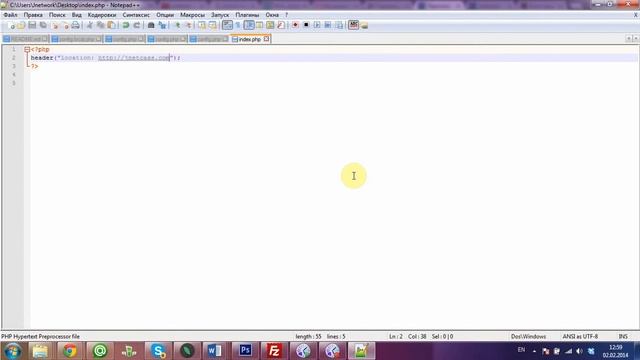640x360 pixels.
Task: Click the Open file toolbar icon
Action: 21,25
